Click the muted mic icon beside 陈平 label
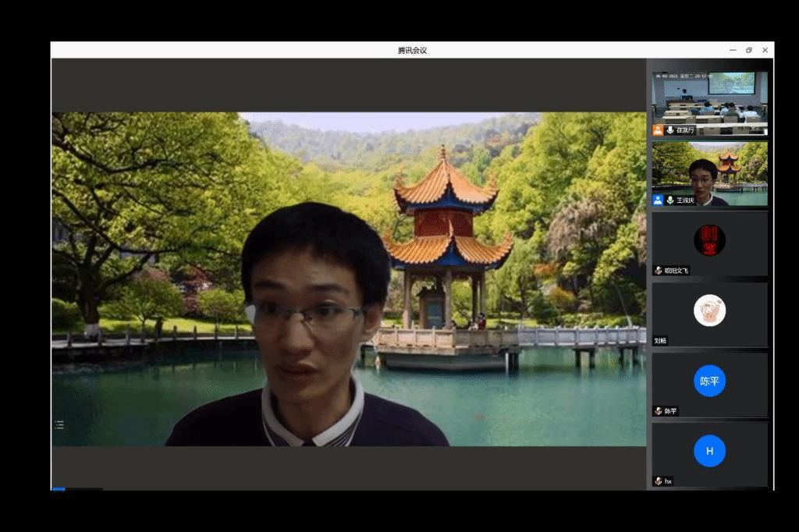The image size is (799, 532). 658,411
